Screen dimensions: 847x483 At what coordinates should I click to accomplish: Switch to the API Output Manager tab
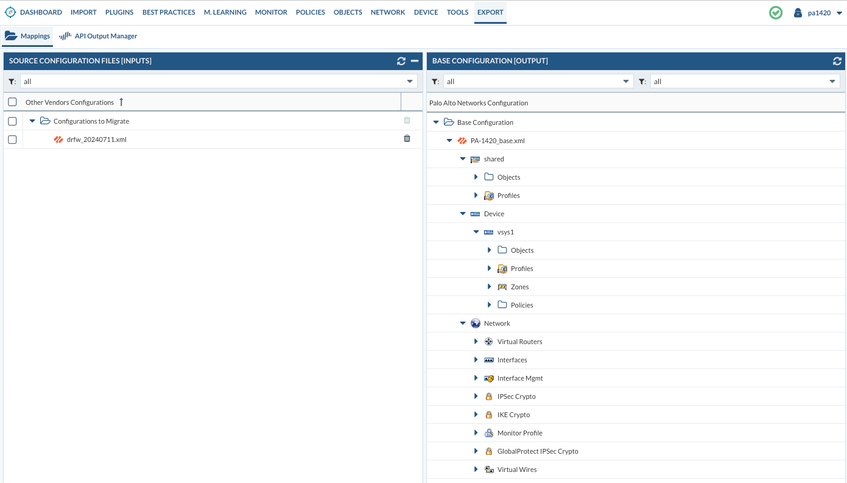point(98,36)
